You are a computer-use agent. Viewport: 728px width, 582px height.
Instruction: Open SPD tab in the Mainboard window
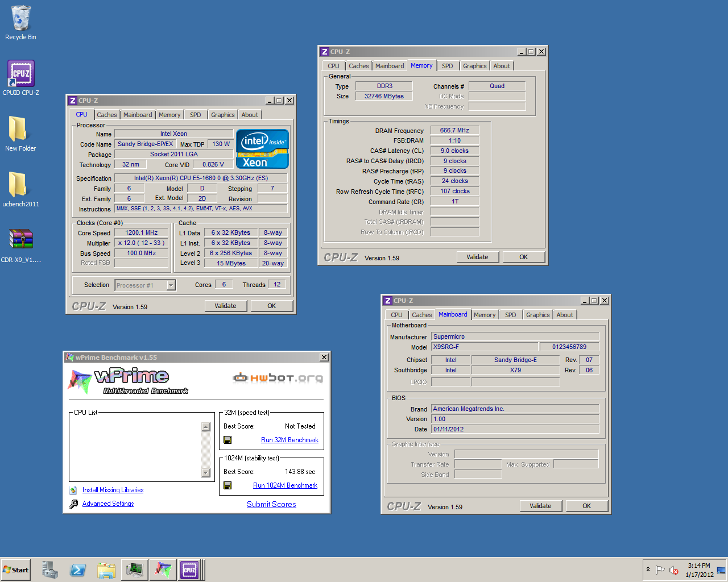pos(511,315)
